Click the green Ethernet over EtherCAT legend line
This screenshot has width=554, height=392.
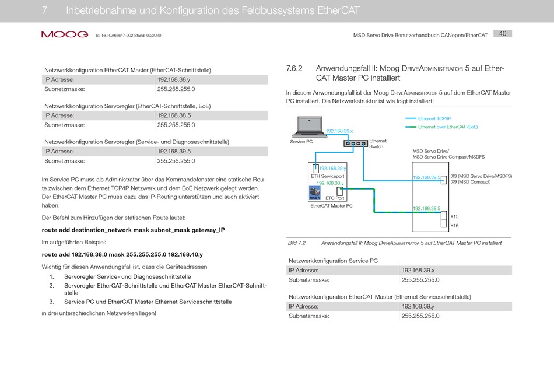(411, 127)
